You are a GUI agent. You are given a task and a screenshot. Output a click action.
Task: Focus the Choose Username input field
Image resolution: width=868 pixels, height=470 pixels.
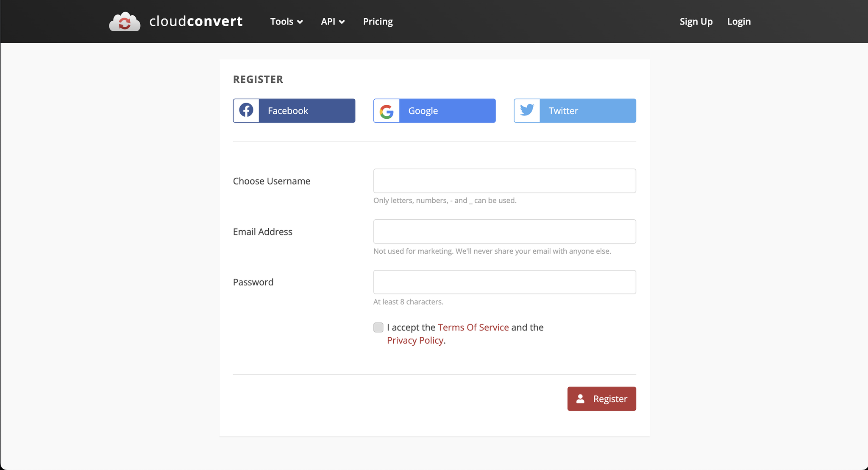click(504, 181)
